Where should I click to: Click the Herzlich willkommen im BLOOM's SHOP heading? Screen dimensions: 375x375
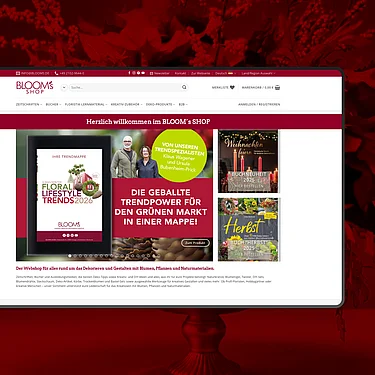pos(148,122)
